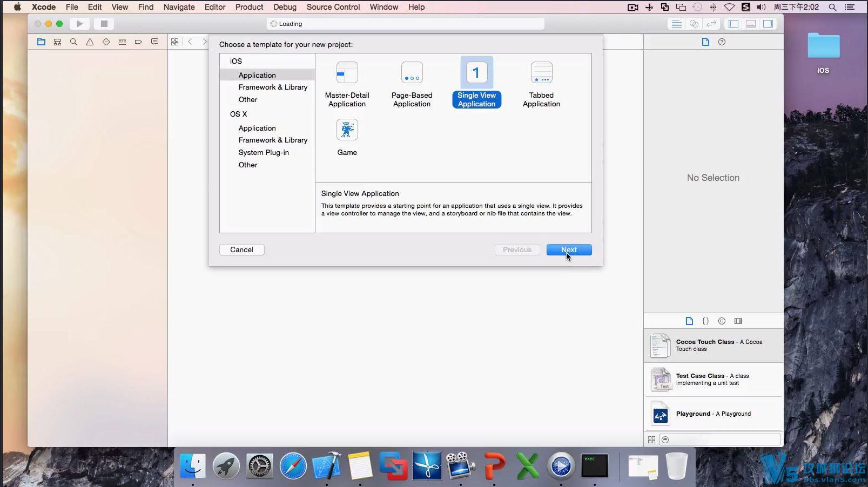Image resolution: width=868 pixels, height=487 pixels.
Task: Show the File inspector icon
Action: (x=705, y=42)
